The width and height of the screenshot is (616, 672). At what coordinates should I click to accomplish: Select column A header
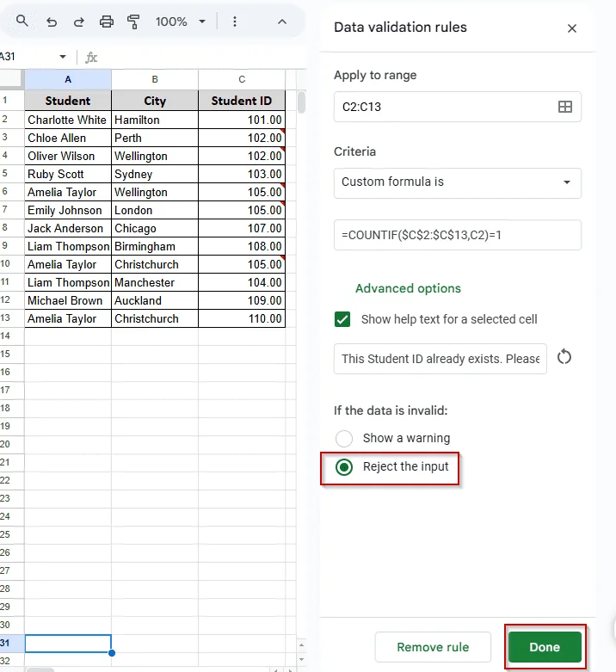(68, 79)
